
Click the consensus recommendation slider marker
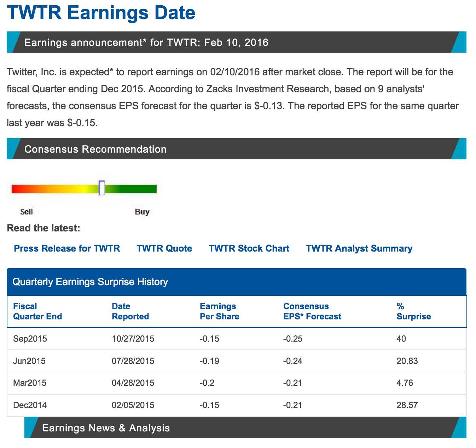102,188
